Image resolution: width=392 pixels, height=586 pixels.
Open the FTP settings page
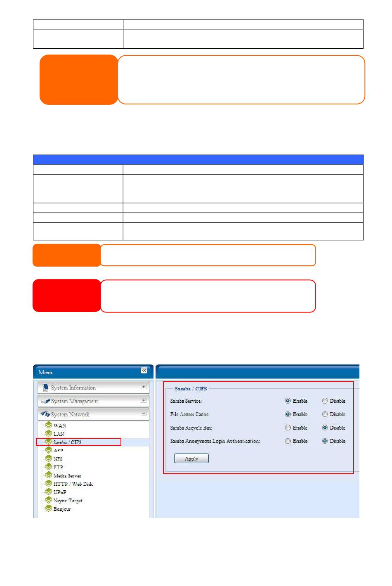pos(58,467)
